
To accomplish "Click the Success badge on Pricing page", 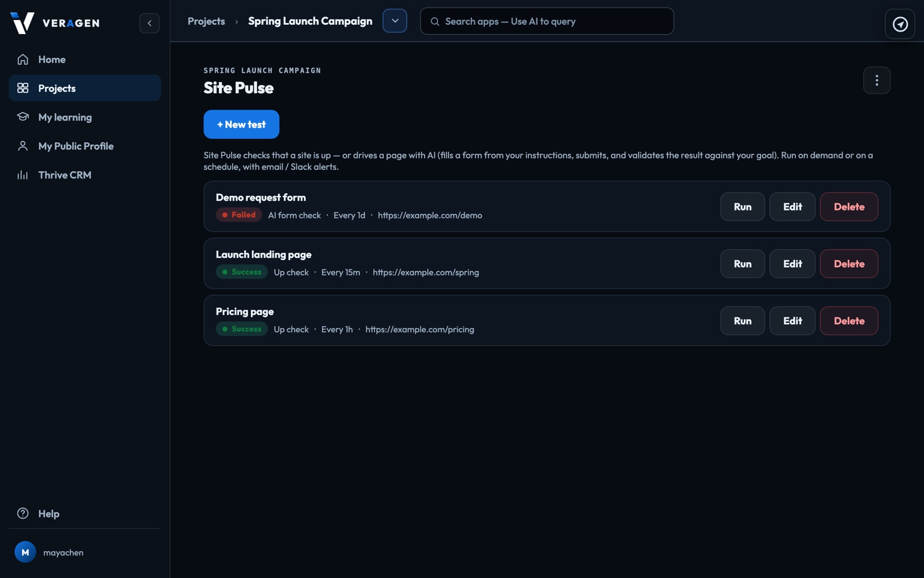I will (x=241, y=329).
